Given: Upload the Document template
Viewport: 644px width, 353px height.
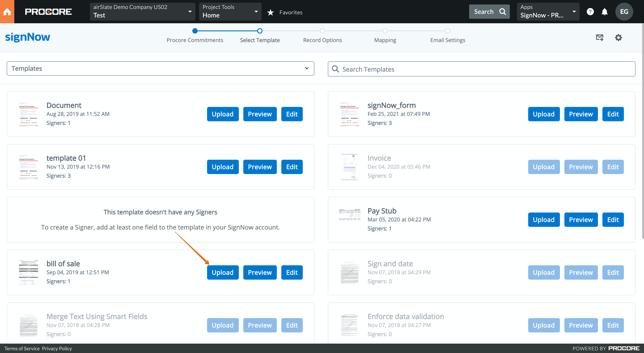Looking at the screenshot, I should click(222, 114).
